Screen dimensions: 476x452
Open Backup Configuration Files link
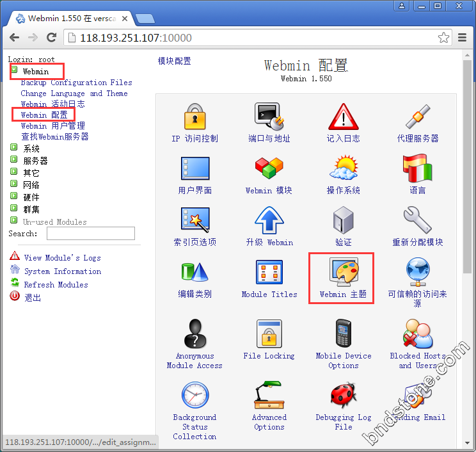click(77, 83)
